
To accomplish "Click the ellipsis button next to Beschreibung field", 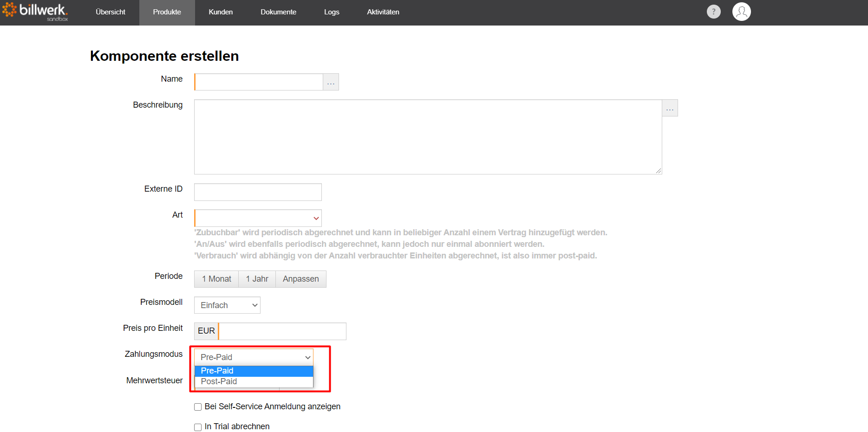I will point(670,108).
